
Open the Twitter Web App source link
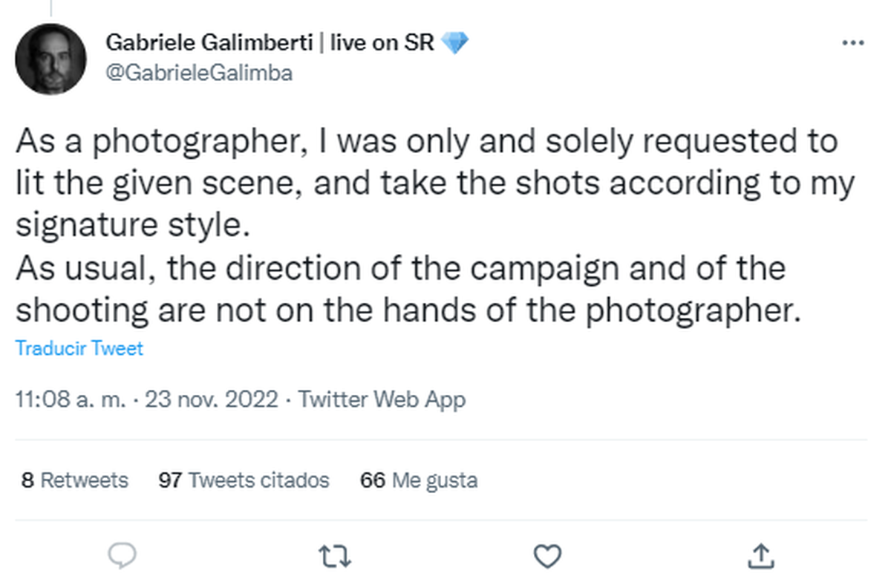[382, 399]
